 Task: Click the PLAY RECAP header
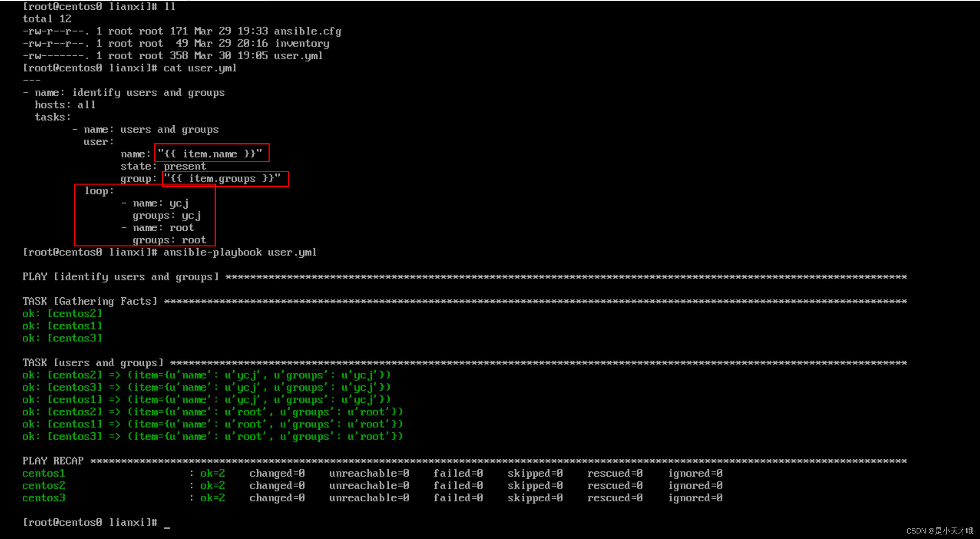point(52,461)
